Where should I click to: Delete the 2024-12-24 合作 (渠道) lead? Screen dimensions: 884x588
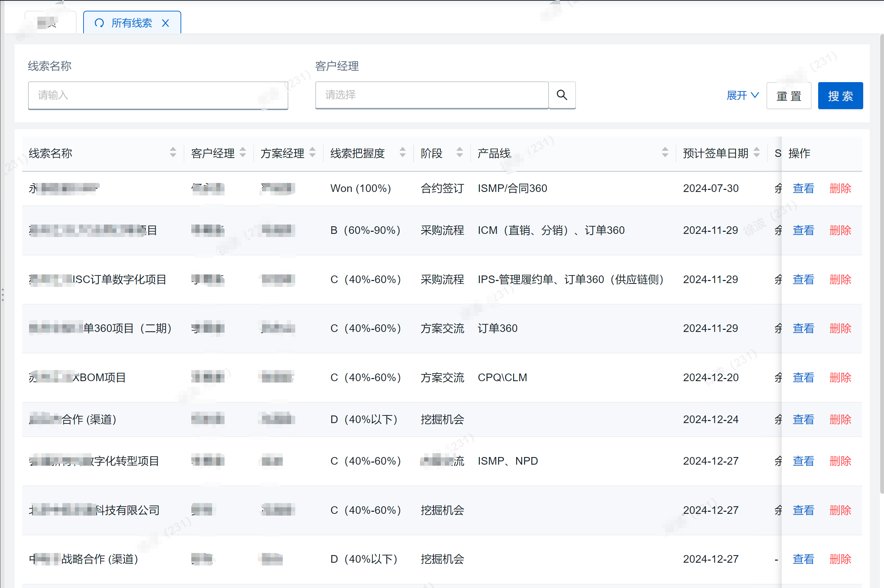tap(840, 419)
